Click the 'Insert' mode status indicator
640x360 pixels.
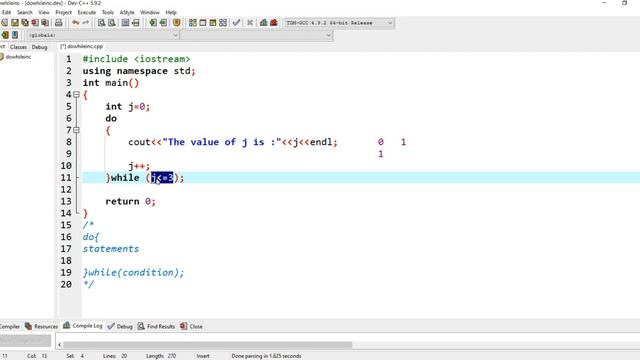tap(203, 356)
